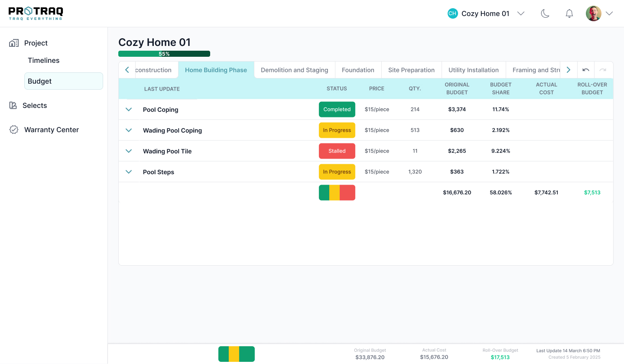Click the user profile avatar
Image resolution: width=624 pixels, height=364 pixels.
(x=593, y=13)
